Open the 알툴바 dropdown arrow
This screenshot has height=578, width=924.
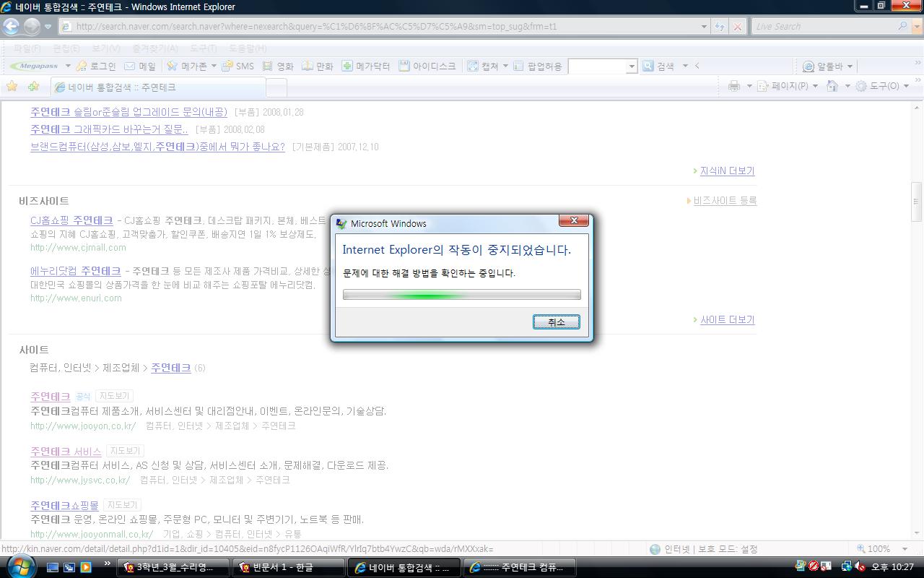850,66
